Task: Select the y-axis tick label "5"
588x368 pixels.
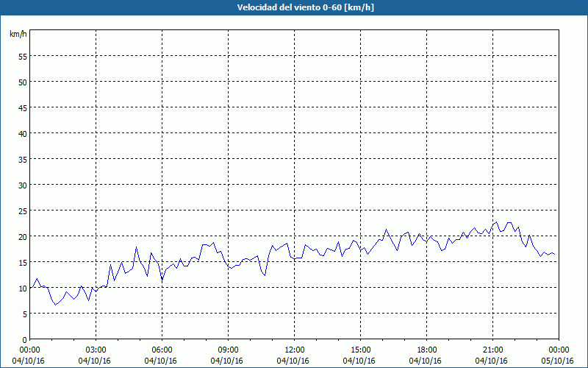Action: click(x=25, y=314)
